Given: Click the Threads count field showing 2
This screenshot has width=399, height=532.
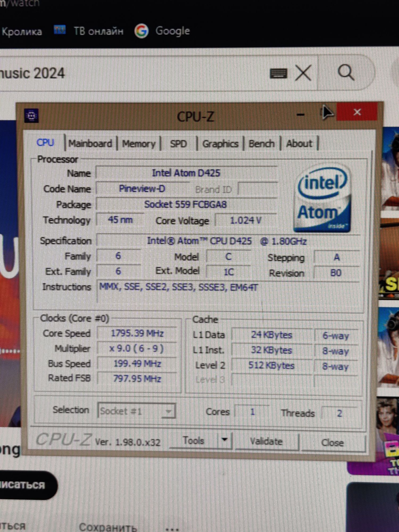Looking at the screenshot, I should point(339,413).
